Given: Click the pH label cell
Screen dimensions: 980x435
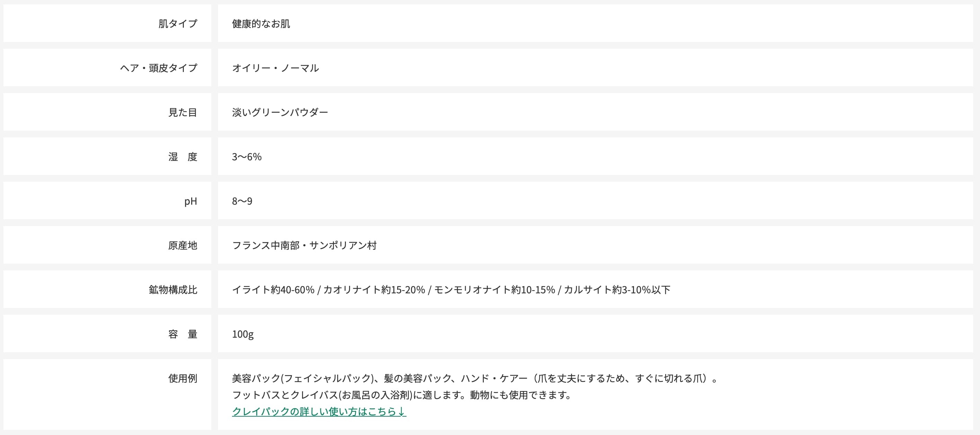Looking at the screenshot, I should (x=190, y=201).
